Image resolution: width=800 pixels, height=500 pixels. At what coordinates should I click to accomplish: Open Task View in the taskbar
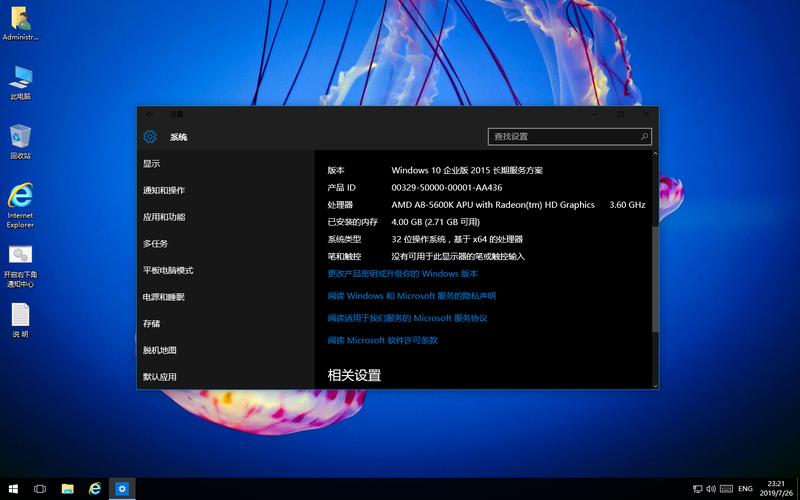(x=40, y=489)
